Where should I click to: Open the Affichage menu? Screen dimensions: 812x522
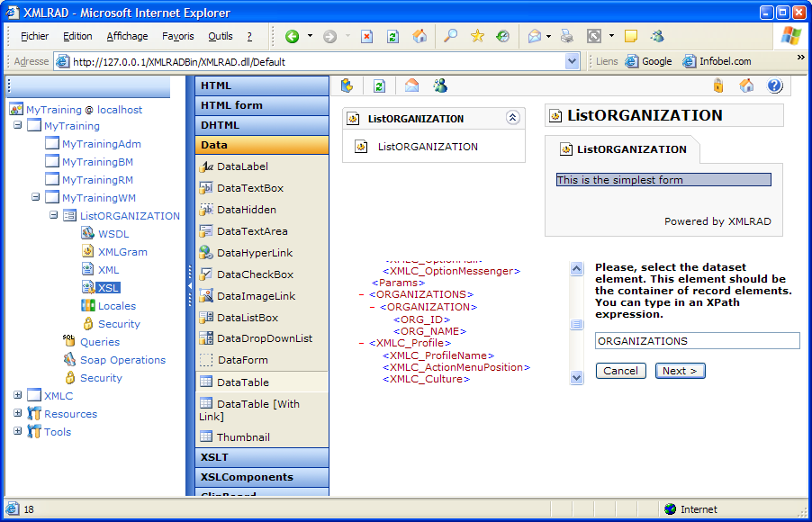coord(127,36)
